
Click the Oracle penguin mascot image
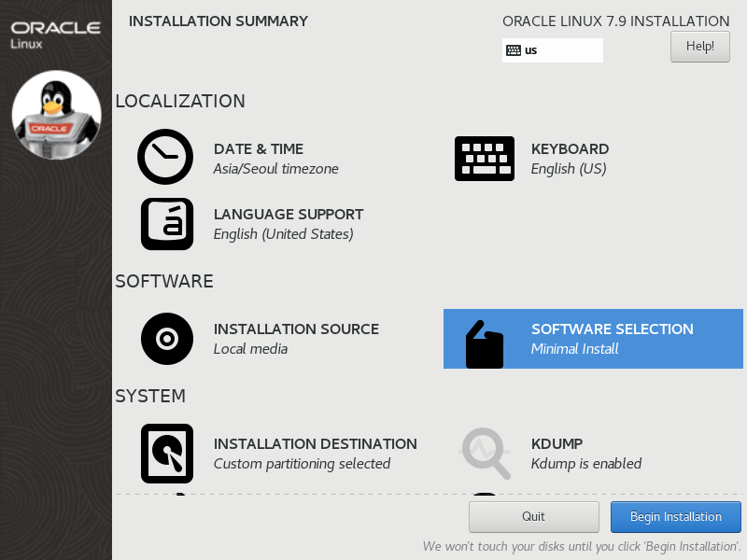tap(56, 115)
